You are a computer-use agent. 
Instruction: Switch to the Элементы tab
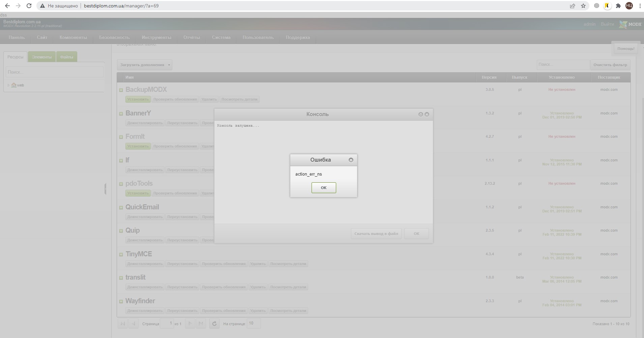(42, 57)
